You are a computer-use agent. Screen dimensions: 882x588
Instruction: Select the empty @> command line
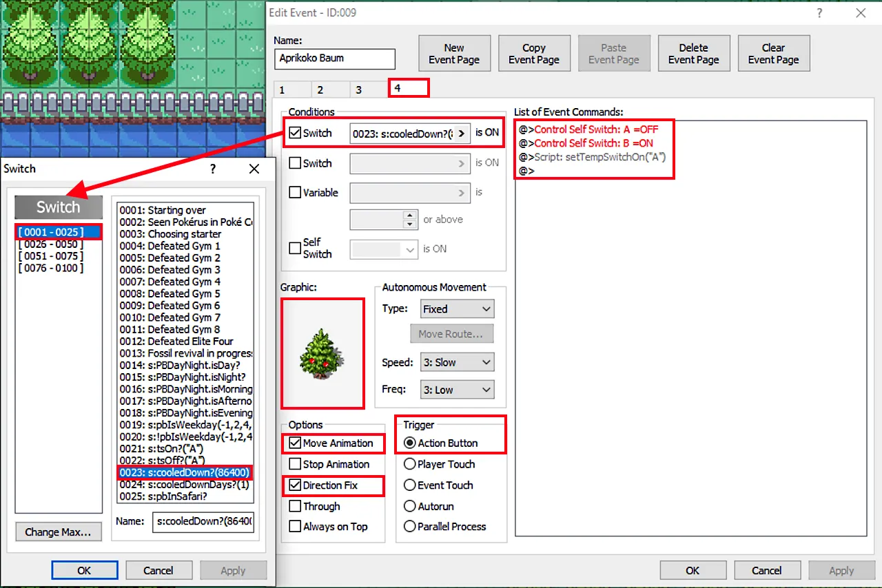point(526,171)
